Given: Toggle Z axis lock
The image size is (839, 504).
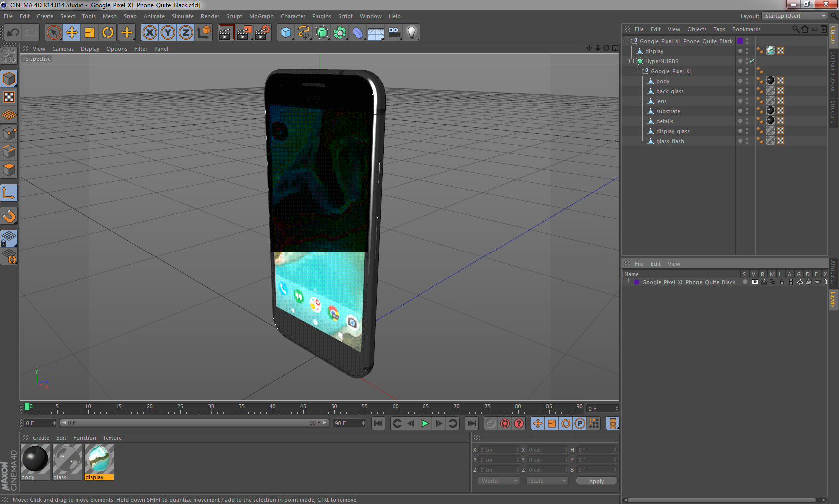Looking at the screenshot, I should 186,33.
